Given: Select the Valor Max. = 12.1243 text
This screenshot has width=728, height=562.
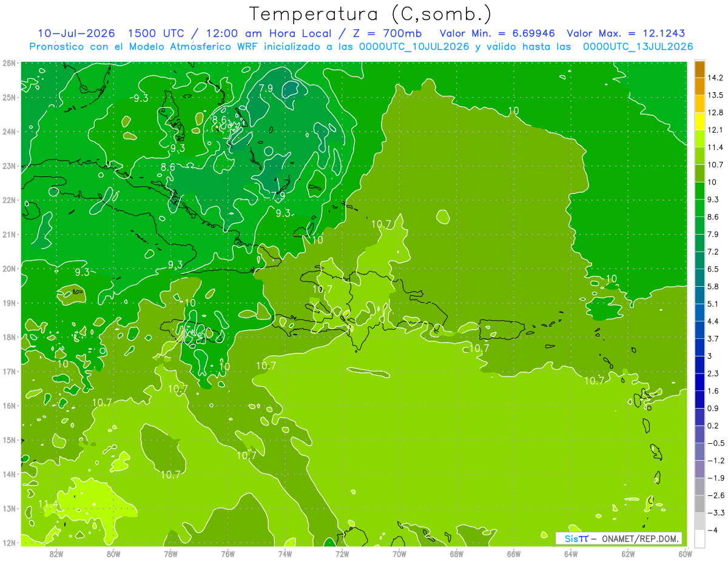Looking at the screenshot, I should (x=626, y=33).
